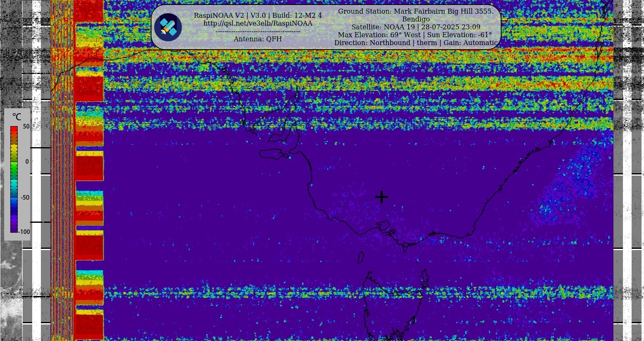This screenshot has height=341, width=644.
Task: Click the Max Elevation 69° West text
Action: tap(379, 35)
